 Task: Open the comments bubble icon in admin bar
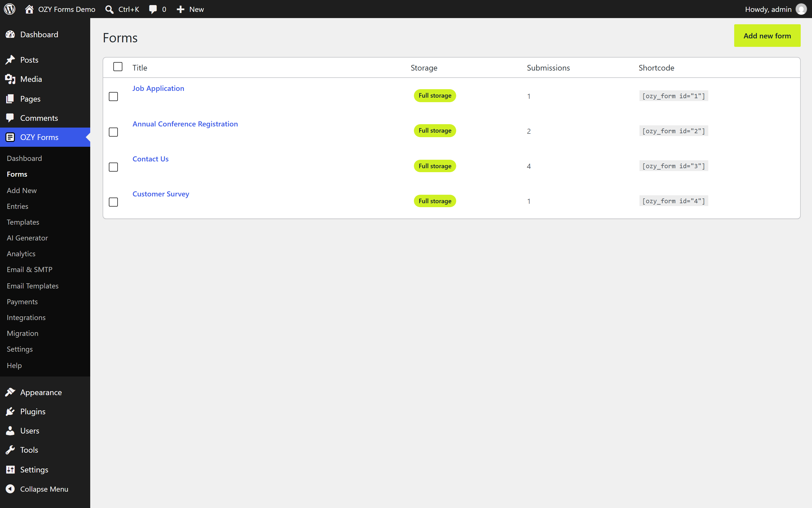point(153,9)
